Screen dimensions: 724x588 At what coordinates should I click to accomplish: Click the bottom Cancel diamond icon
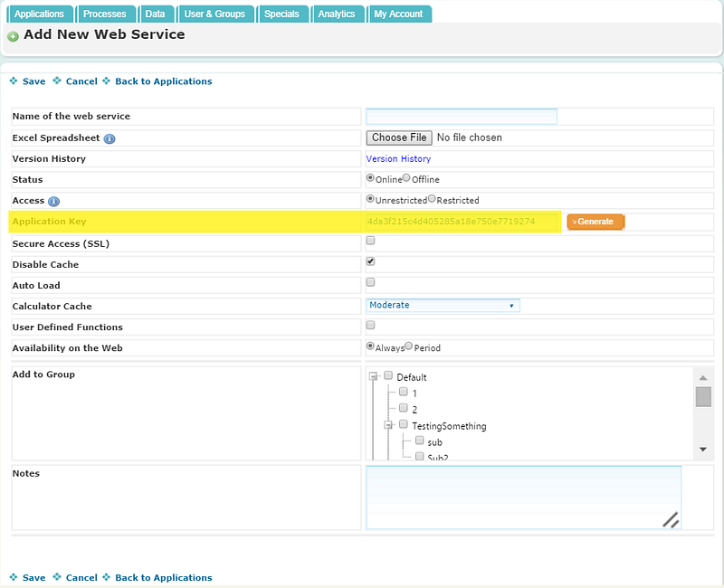point(57,577)
